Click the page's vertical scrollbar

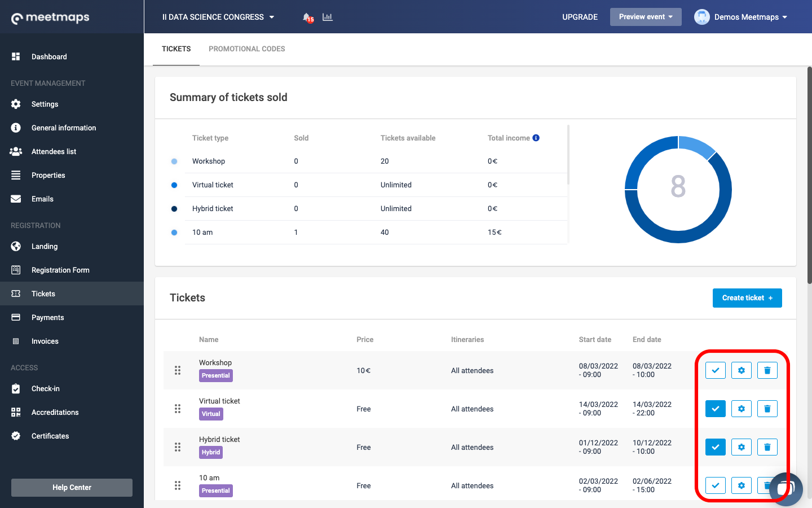point(809,175)
